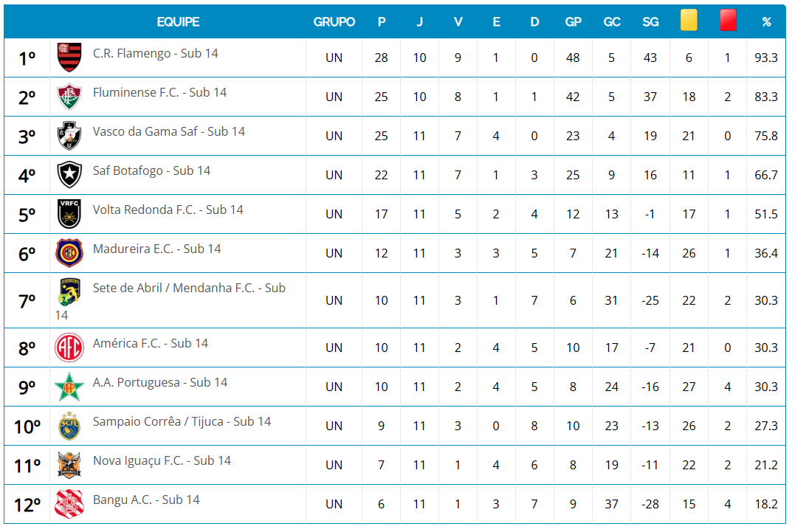The image size is (792, 532).
Task: Click the Madureira E.C. club crest
Action: 69,252
